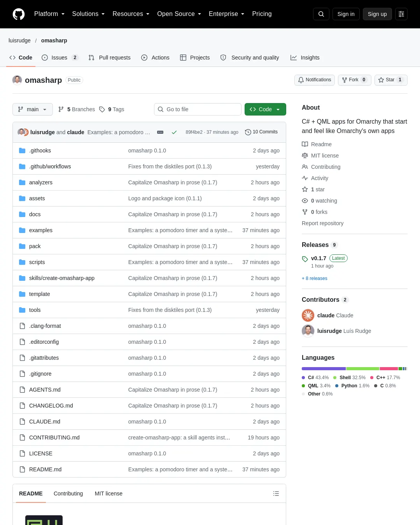Click the Go to file search field
Image resolution: width=420 pixels, height=525 pixels.
tap(198, 109)
